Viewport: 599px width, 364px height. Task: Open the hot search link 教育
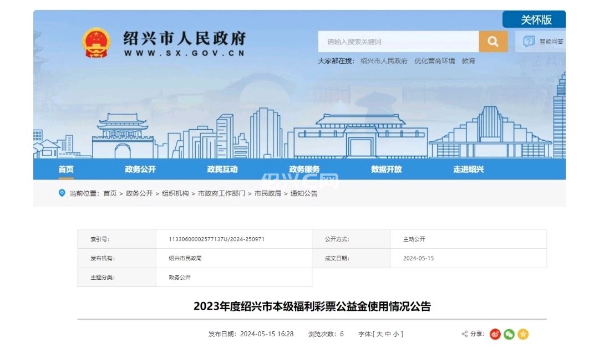pos(469,60)
